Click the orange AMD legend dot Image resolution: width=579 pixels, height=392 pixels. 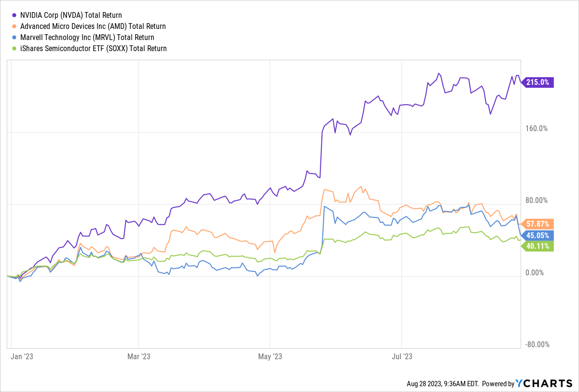[x=15, y=27]
